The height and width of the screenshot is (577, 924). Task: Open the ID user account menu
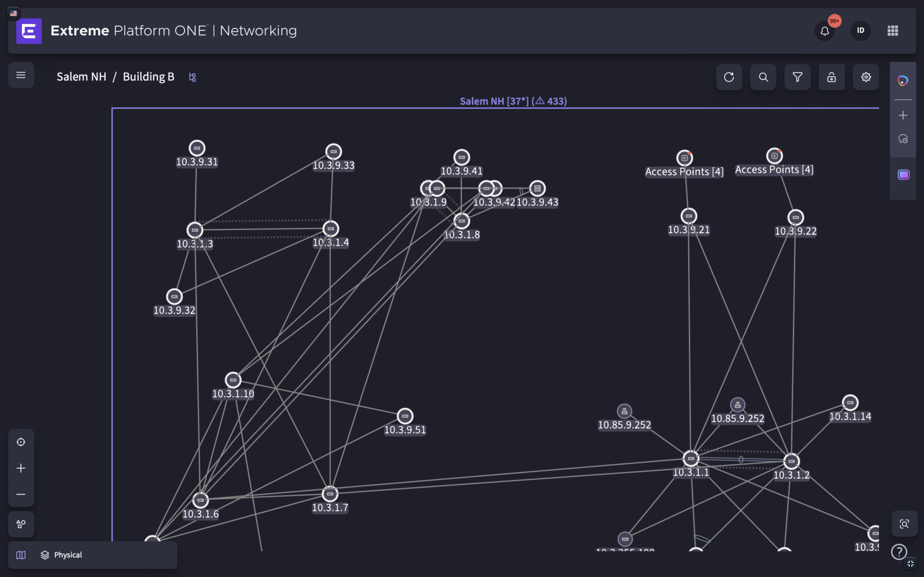(x=860, y=31)
